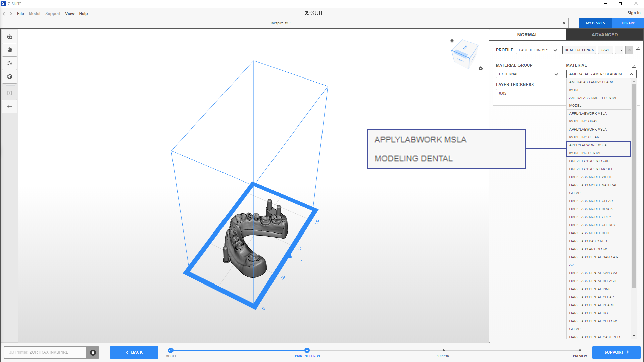The height and width of the screenshot is (362, 644).
Task: Choose Applylabwork MSLA Modeling Dental material
Action: [x=598, y=149]
